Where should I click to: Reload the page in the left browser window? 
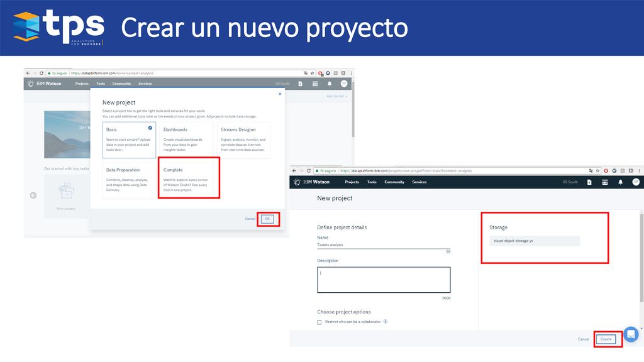click(x=42, y=73)
